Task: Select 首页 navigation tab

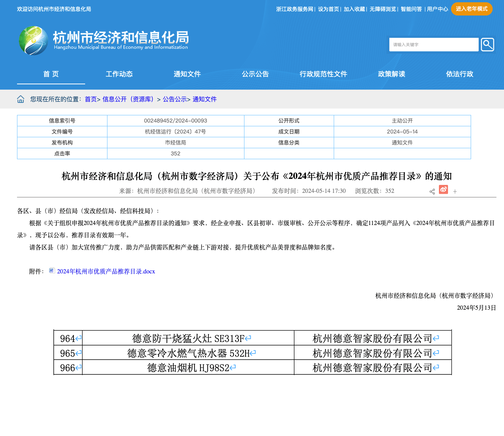Action: coord(51,74)
